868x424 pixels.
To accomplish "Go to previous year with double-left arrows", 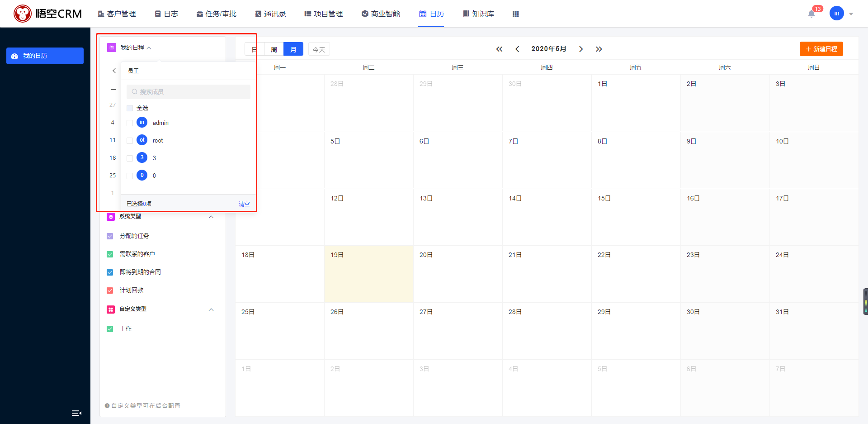I will pyautogui.click(x=499, y=49).
